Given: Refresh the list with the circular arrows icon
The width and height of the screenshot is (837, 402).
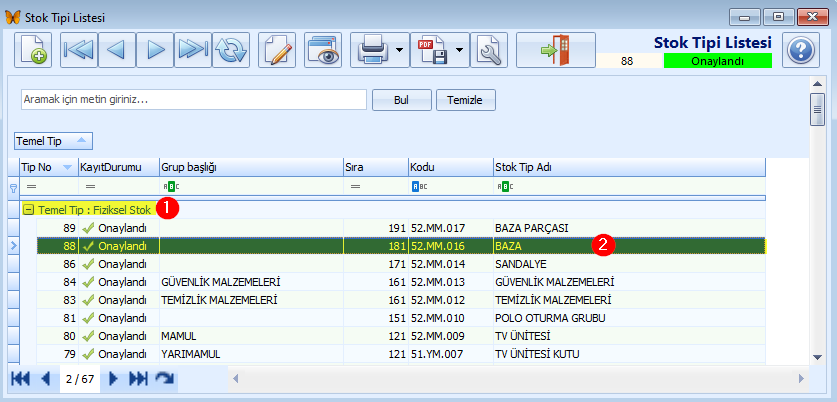Looking at the screenshot, I should coord(231,50).
